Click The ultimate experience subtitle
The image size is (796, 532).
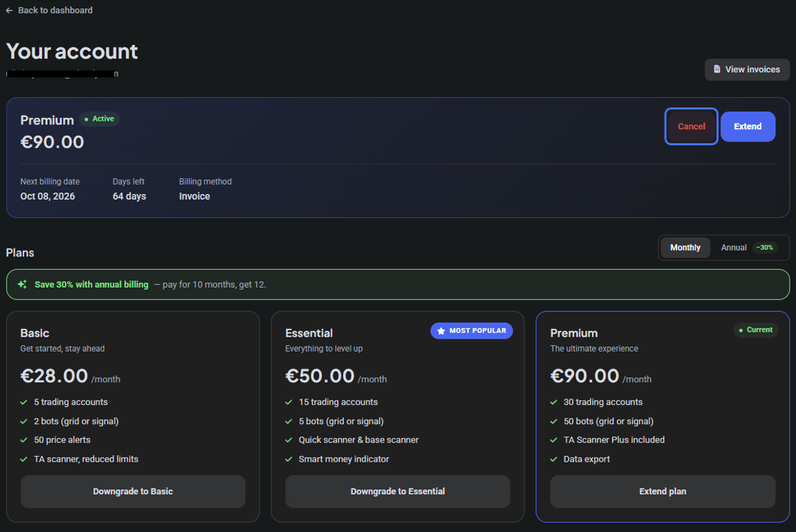tap(594, 349)
